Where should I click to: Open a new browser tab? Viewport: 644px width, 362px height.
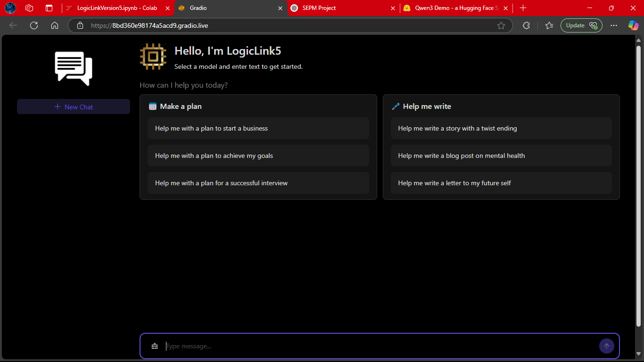click(523, 8)
